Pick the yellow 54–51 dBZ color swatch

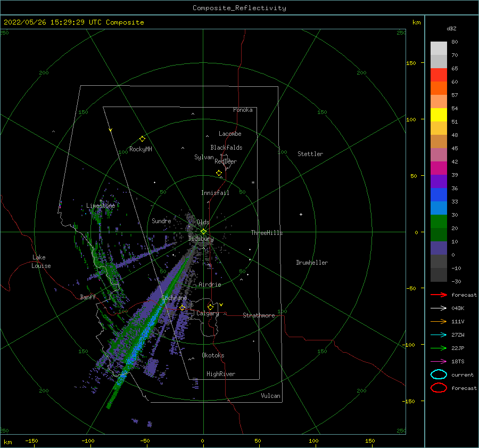point(439,115)
